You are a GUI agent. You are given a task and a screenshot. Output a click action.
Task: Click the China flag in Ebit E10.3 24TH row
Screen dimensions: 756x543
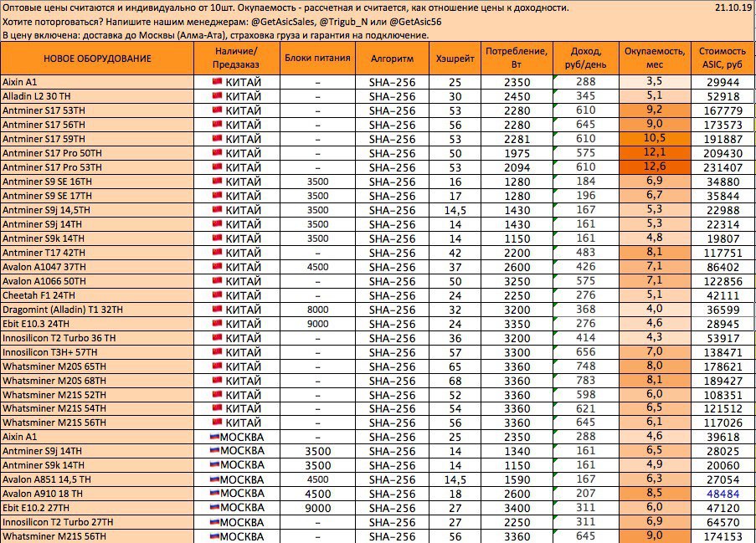[217, 323]
